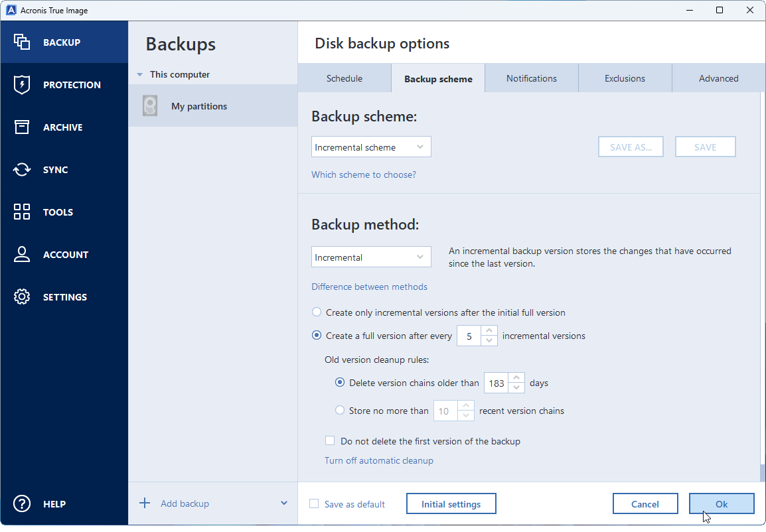Switch to the Notifications tab
Screen dimensions: 766x532
[x=532, y=78]
